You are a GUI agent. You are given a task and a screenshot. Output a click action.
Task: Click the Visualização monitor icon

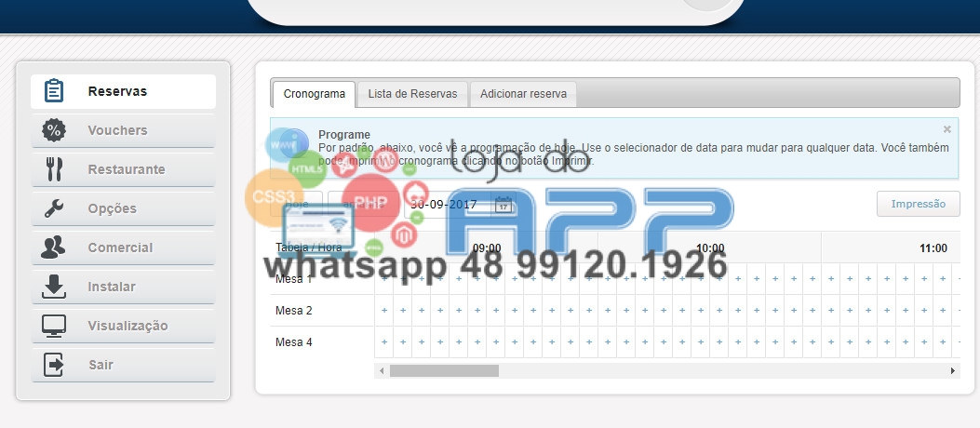[54, 326]
